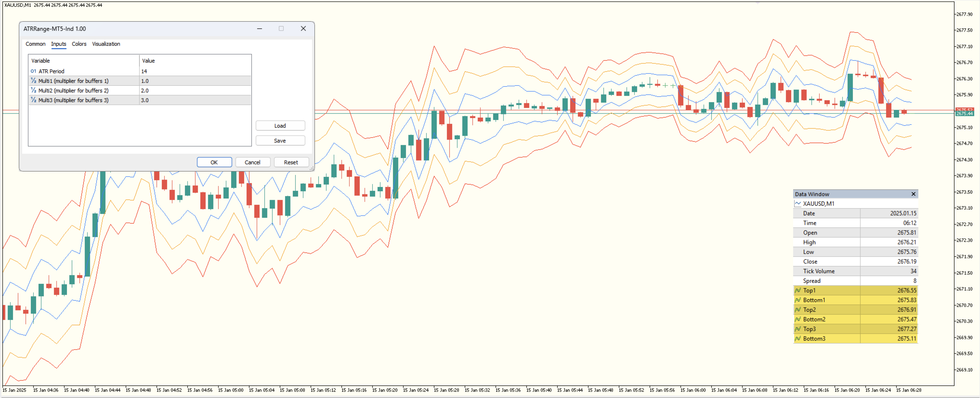The image size is (980, 398).
Task: Click the Multi1 double type icon
Action: [33, 81]
